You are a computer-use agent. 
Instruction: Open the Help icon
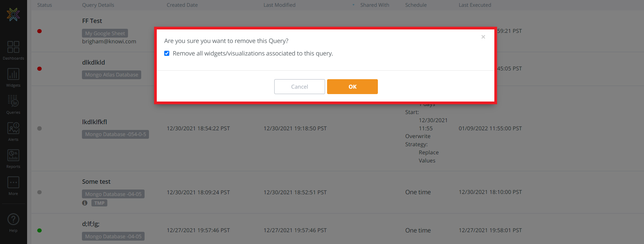(x=13, y=220)
